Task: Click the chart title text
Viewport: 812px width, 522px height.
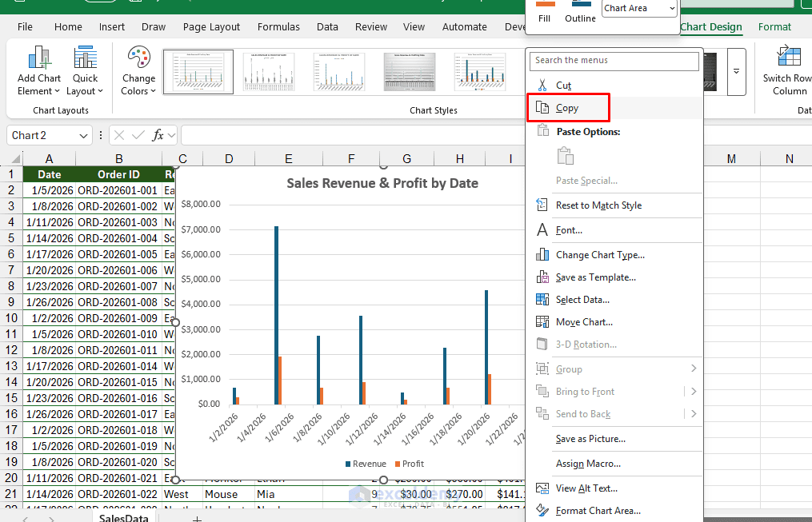Action: [x=382, y=183]
